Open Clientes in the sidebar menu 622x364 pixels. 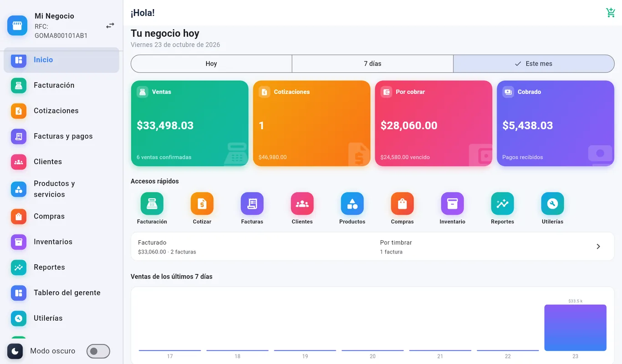click(x=61, y=162)
